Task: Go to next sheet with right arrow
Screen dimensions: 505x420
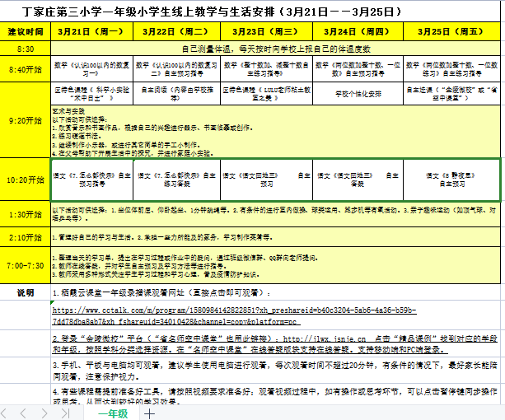Action: [44, 413]
